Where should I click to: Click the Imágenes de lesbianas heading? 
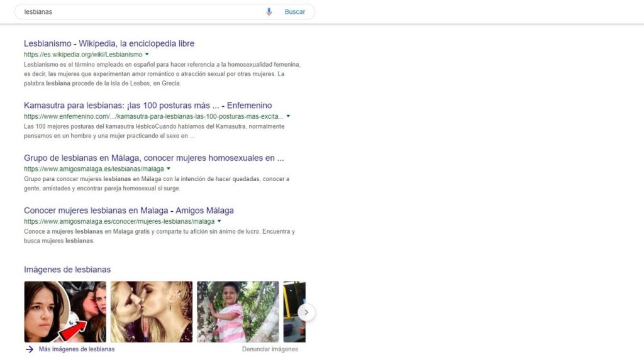click(67, 270)
